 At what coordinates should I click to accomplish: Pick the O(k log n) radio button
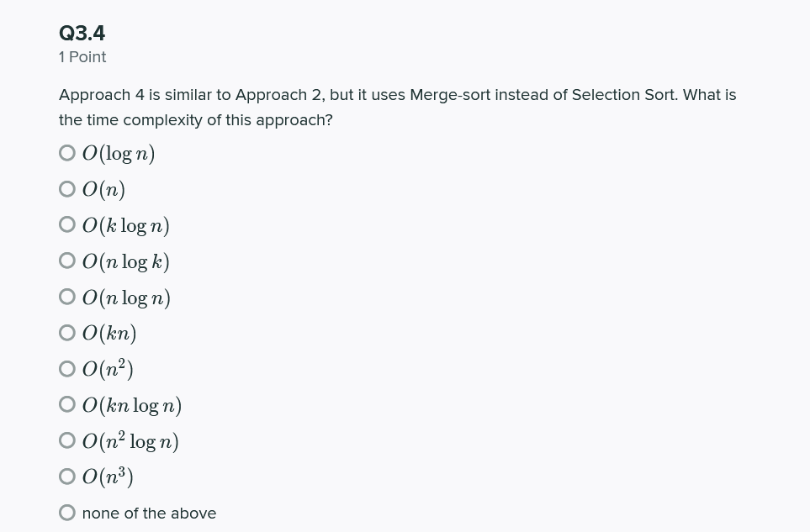coord(67,225)
